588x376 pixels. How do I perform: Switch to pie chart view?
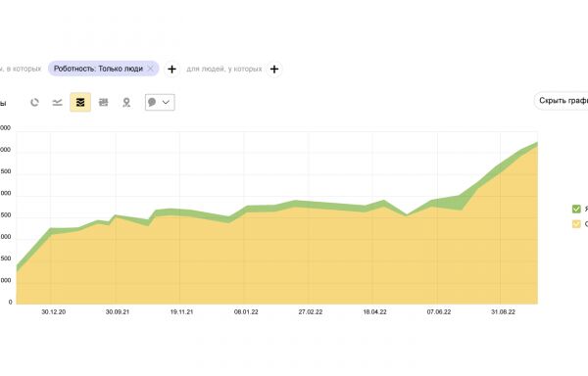pos(34,102)
